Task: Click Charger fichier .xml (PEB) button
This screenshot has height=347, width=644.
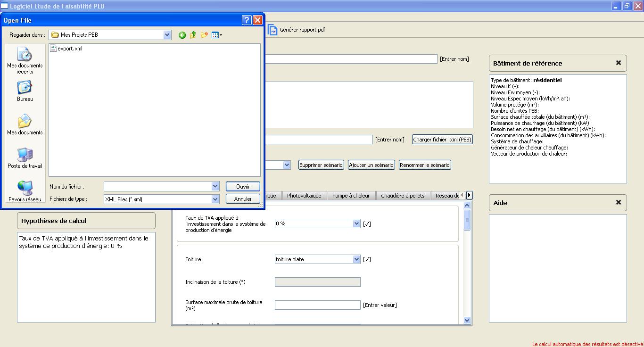Action: point(442,140)
